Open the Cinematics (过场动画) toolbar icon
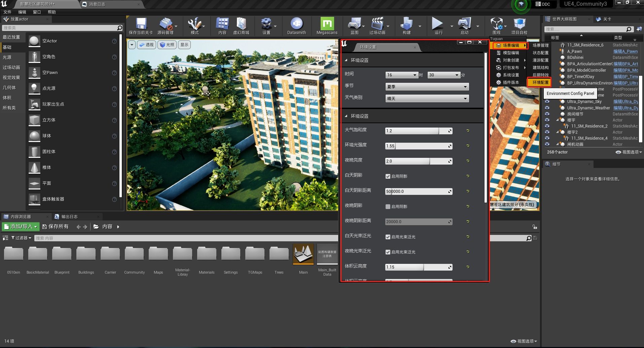This screenshot has height=348, width=644. click(378, 26)
